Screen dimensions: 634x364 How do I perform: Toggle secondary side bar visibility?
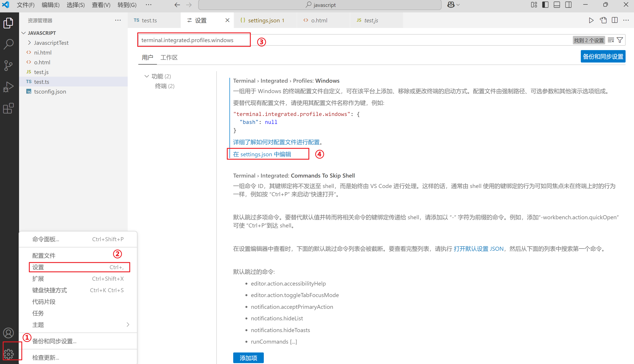point(568,5)
